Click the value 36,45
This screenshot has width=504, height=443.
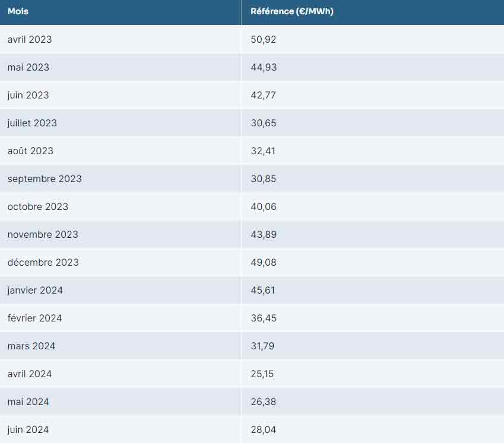pos(264,318)
